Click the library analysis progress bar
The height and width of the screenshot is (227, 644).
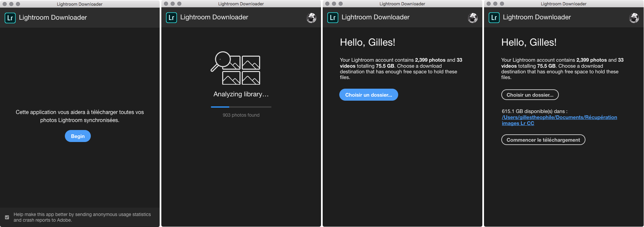[241, 107]
